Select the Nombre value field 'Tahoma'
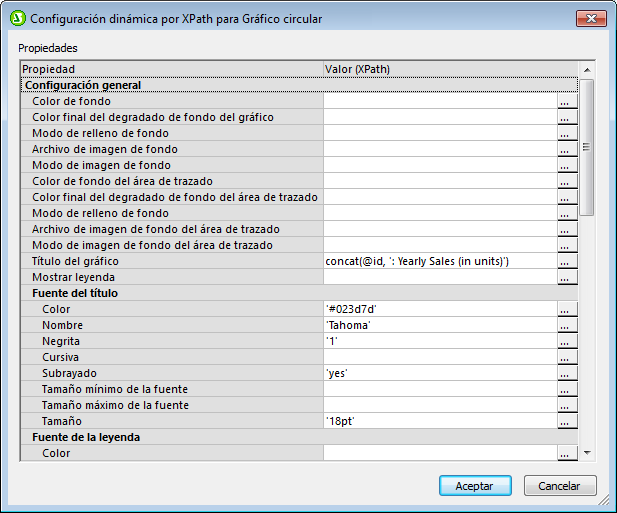 (x=439, y=325)
